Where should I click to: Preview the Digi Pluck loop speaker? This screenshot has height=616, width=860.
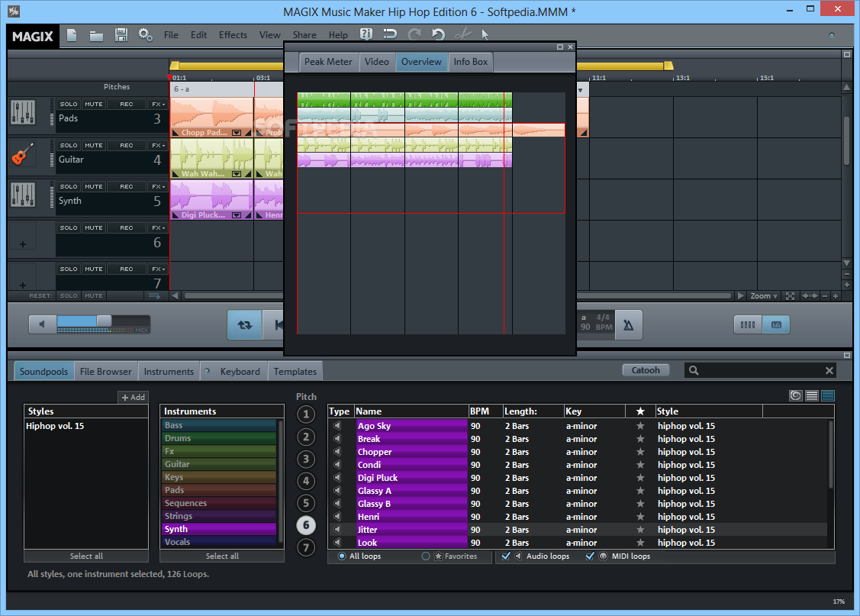click(338, 478)
